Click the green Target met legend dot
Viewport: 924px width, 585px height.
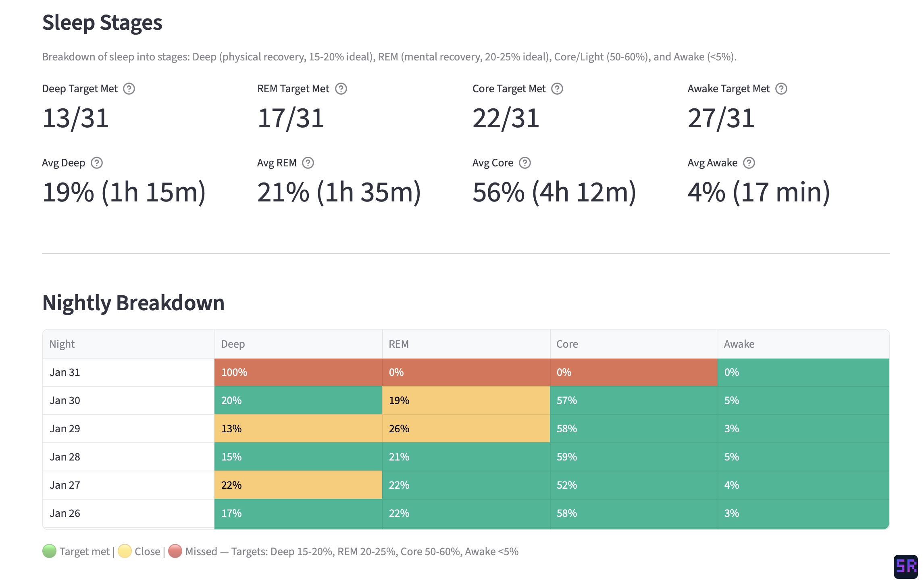[50, 551]
